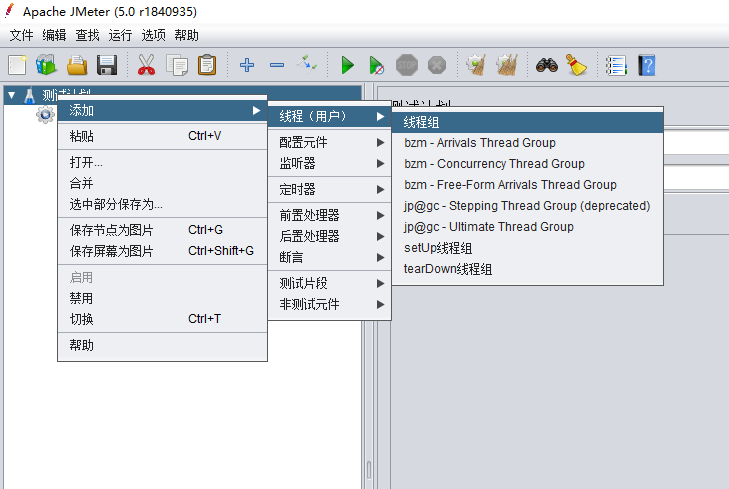
Task: Open the Function helper list icon
Action: pos(616,65)
